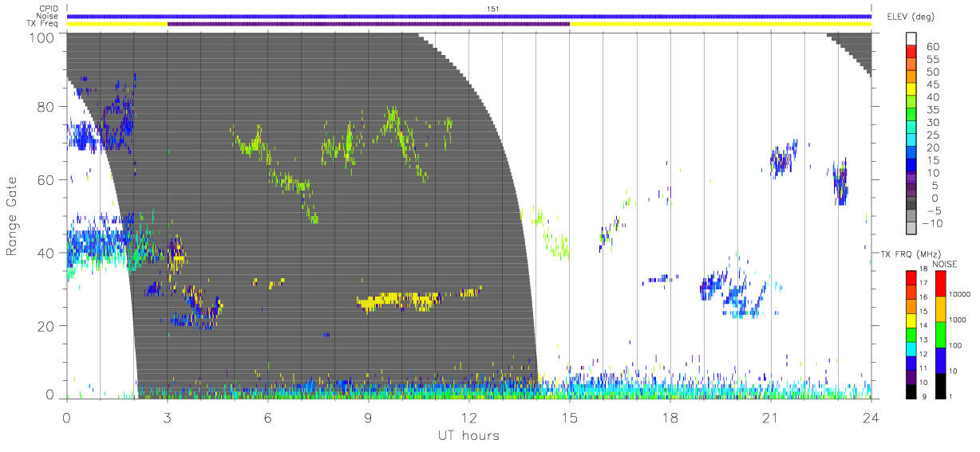This screenshot has width=980, height=452.
Task: Click the blue Noise indicator bar
Action: click(x=468, y=16)
